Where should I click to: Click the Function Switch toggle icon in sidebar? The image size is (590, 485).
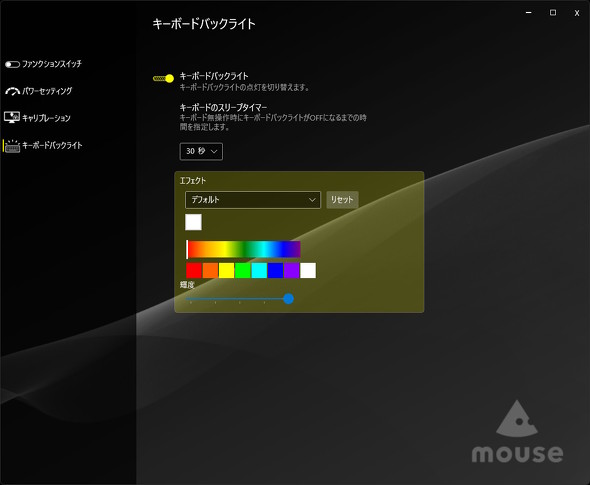coord(12,64)
